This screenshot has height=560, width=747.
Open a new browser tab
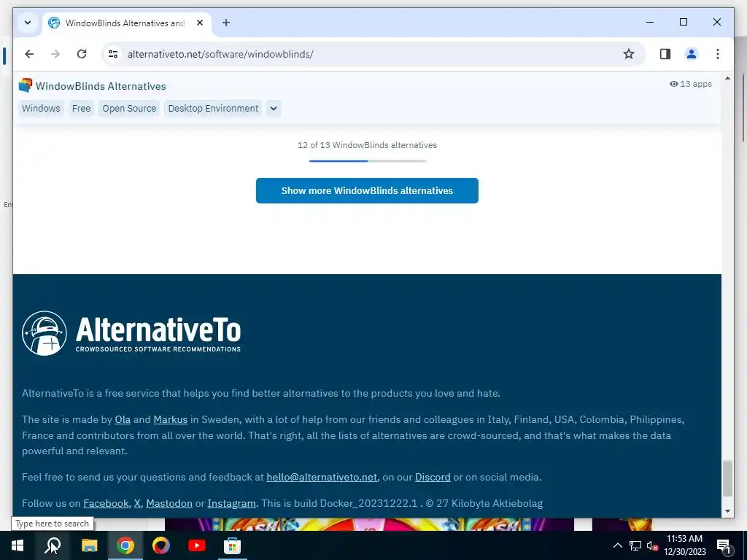click(x=226, y=23)
